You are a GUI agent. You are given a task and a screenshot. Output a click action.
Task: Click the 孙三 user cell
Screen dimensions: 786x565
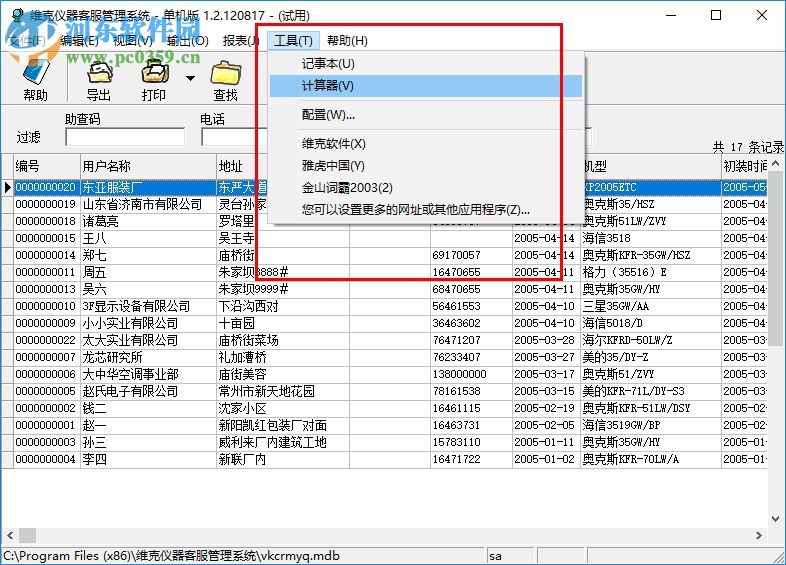148,443
